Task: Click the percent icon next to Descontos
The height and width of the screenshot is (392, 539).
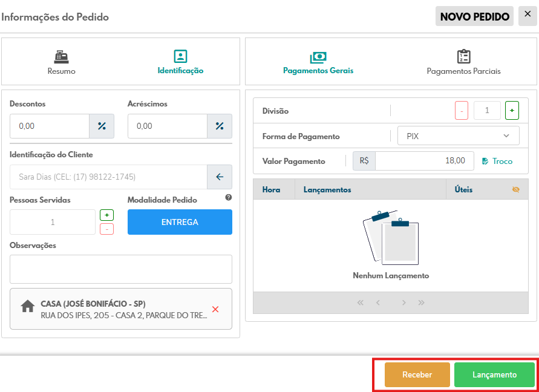Action: (102, 126)
